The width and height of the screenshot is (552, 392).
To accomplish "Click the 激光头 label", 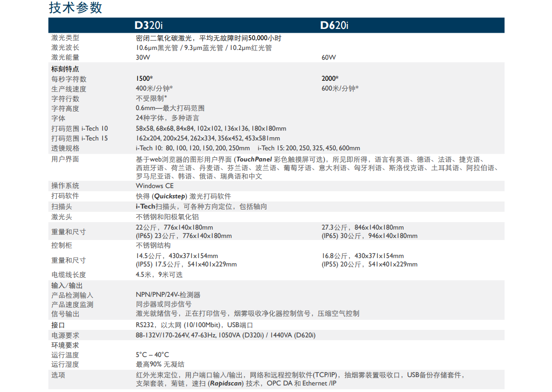I will click(62, 217).
